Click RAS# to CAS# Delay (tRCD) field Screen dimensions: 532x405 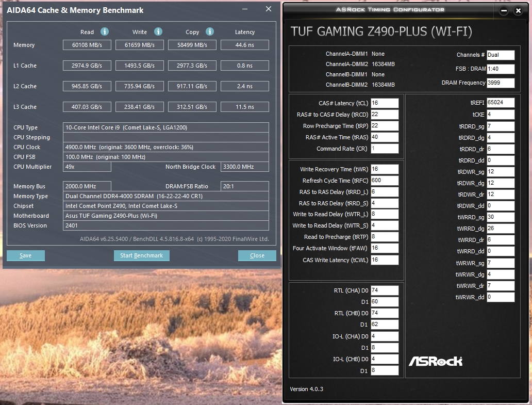click(385, 115)
